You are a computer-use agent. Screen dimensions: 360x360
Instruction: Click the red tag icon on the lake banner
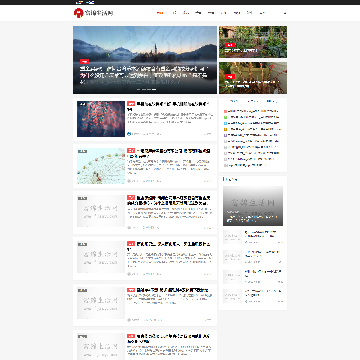coord(84,62)
